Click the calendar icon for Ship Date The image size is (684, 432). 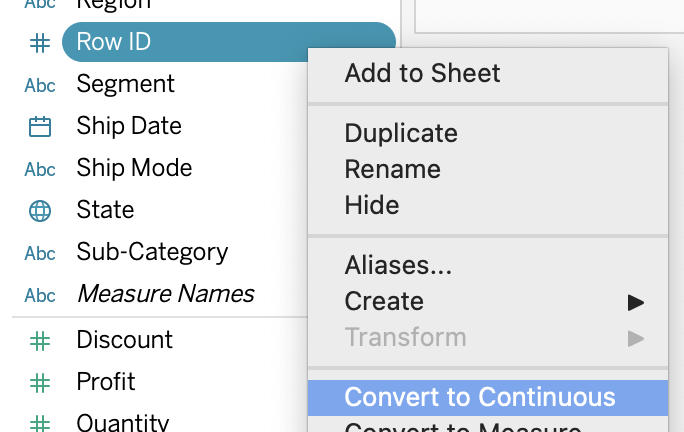[x=40, y=127]
